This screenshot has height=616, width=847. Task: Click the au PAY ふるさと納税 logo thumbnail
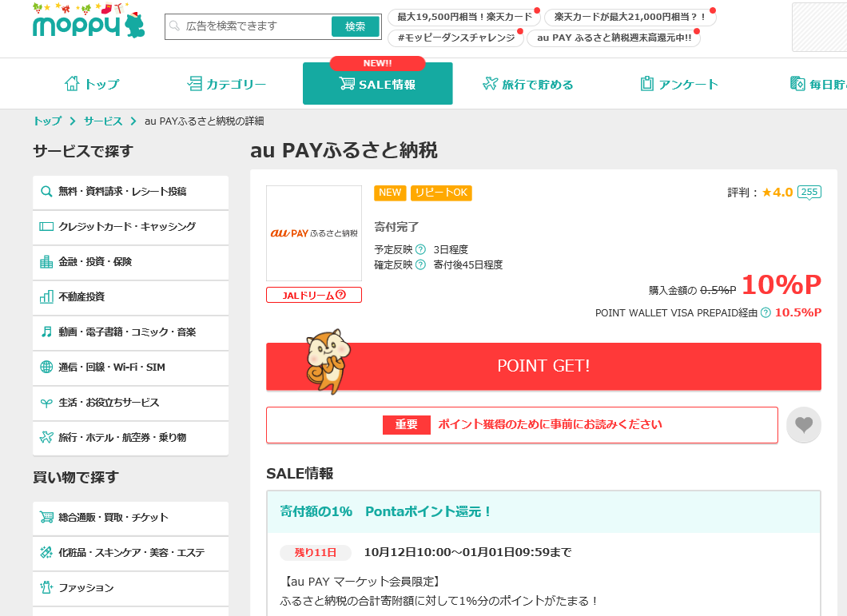coord(314,232)
